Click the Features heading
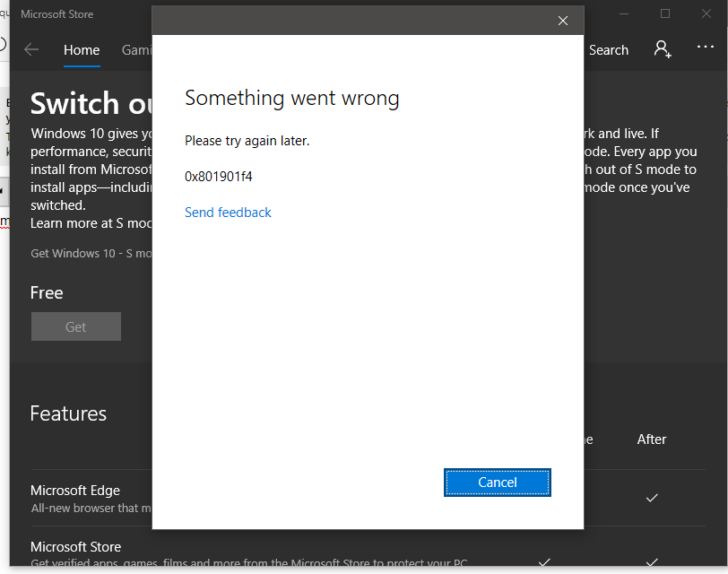 pos(68,413)
